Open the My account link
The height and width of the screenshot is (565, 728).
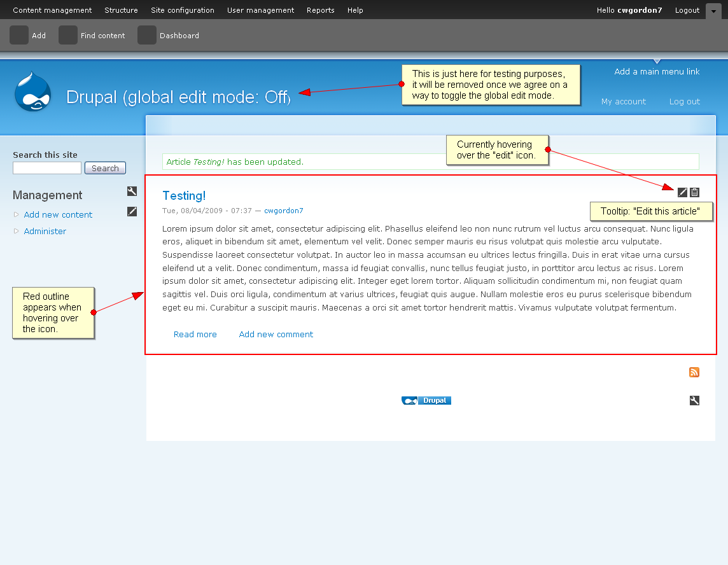coord(624,101)
